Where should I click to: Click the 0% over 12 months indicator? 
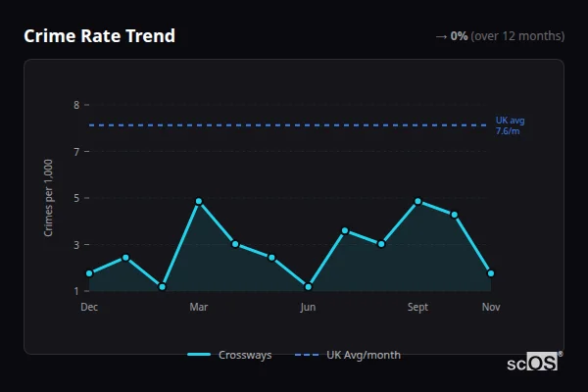point(500,36)
